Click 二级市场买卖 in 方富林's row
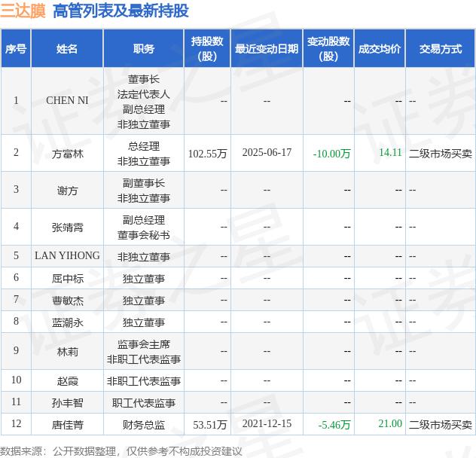Screen dimensions: 476x458 point(441,154)
